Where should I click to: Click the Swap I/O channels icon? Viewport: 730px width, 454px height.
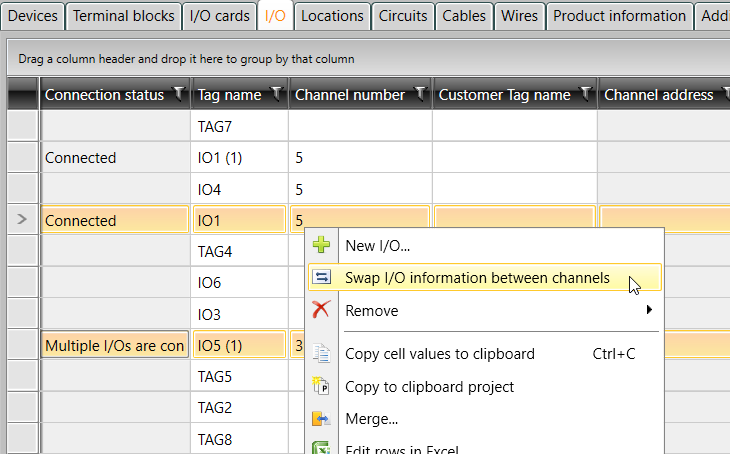(321, 278)
